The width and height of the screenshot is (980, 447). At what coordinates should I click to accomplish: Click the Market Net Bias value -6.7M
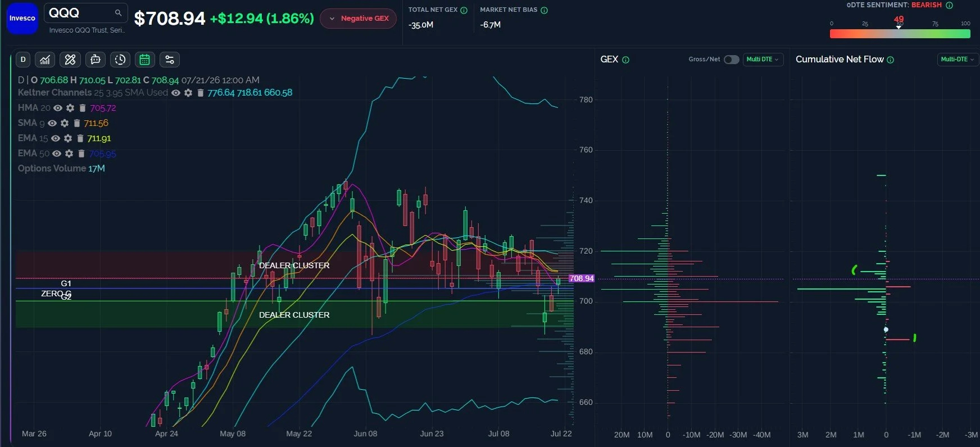(x=491, y=25)
